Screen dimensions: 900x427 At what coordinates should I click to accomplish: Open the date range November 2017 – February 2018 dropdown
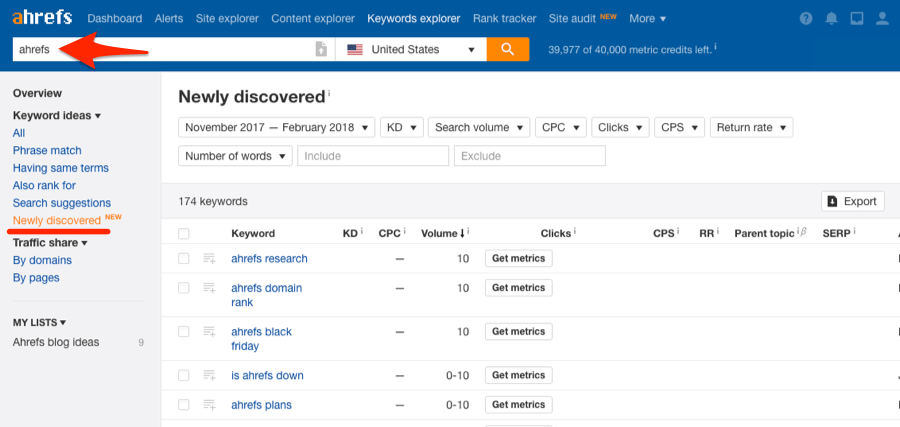(x=277, y=127)
